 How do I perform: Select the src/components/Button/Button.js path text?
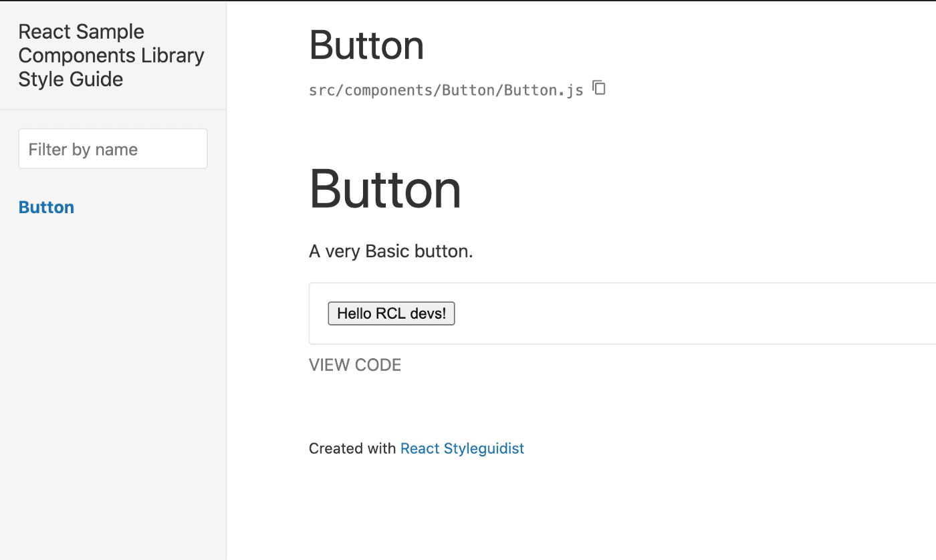[447, 90]
